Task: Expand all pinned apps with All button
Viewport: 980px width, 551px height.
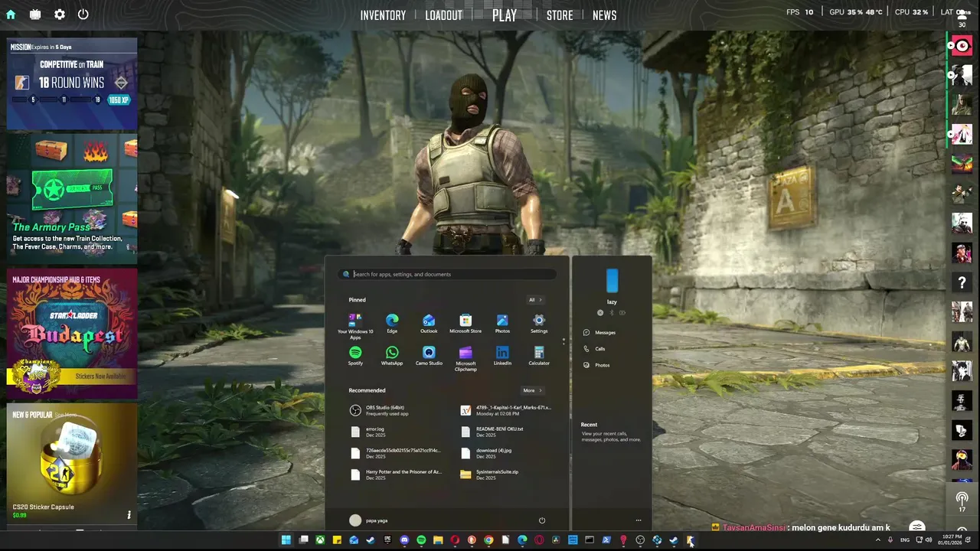Action: point(534,300)
